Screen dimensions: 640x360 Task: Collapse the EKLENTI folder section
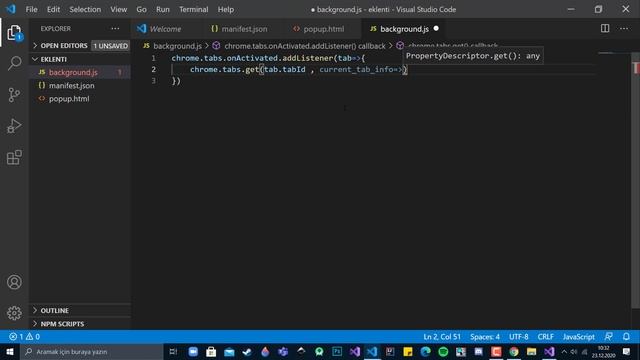(53, 59)
